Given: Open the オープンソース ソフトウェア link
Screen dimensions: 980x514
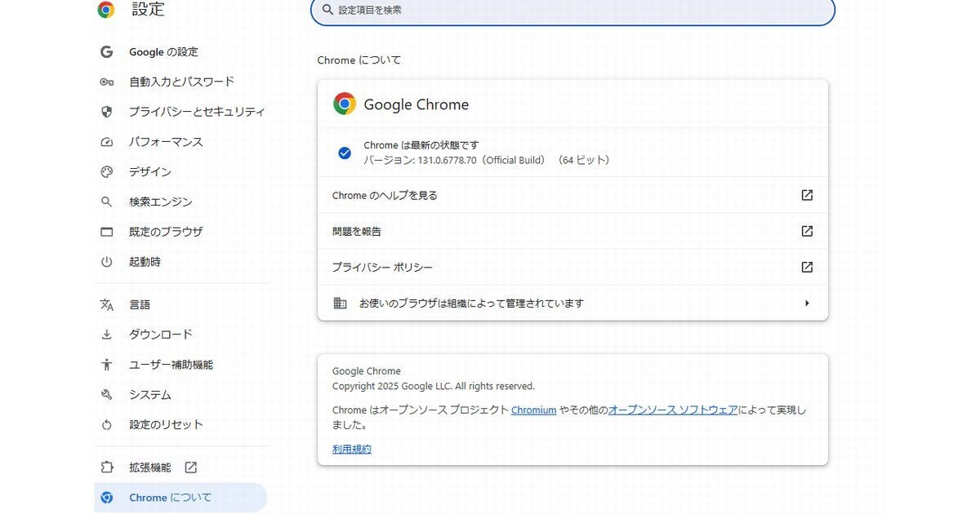Looking at the screenshot, I should tap(673, 410).
